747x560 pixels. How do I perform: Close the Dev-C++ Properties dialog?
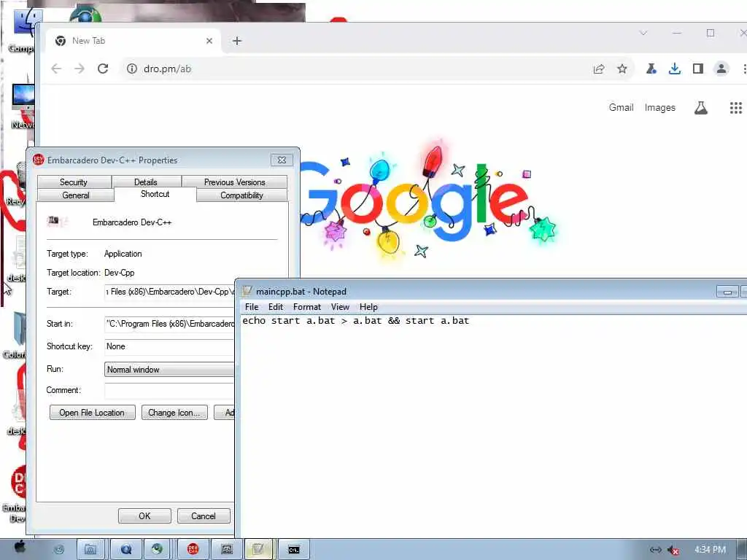point(282,160)
